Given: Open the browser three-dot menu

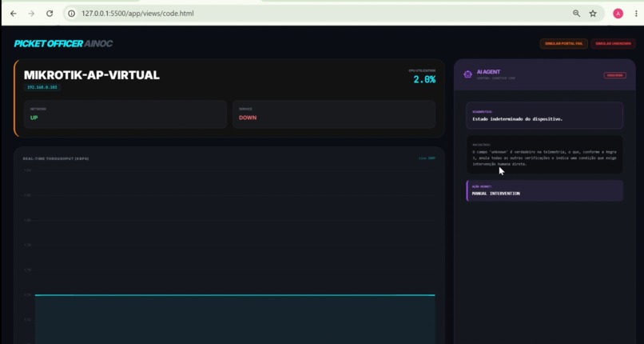Looking at the screenshot, I should click(636, 14).
